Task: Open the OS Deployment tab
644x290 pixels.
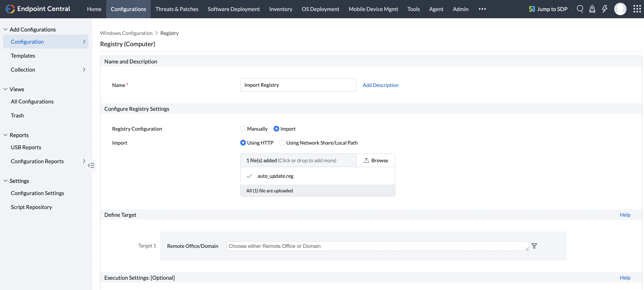Action: point(320,9)
